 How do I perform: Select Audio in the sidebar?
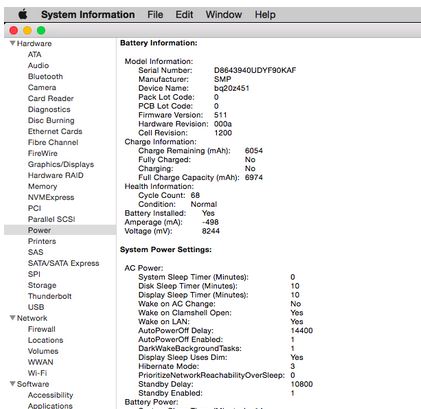click(x=38, y=65)
